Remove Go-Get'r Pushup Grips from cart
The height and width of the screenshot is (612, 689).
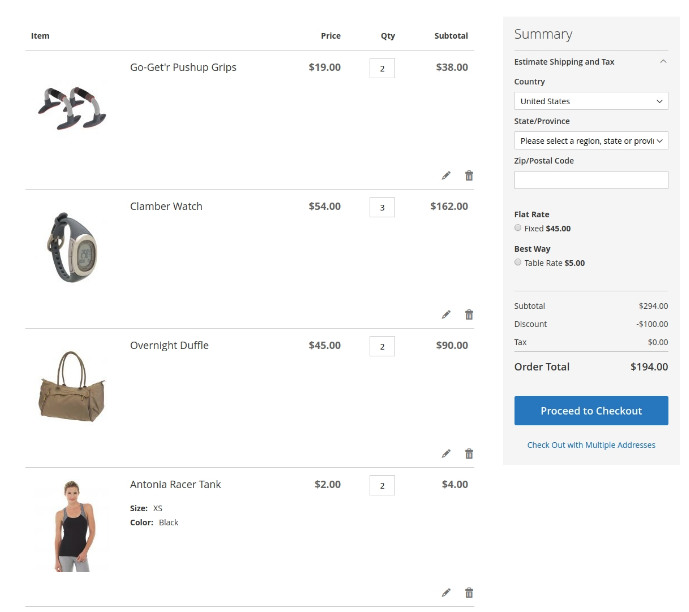pyautogui.click(x=469, y=175)
